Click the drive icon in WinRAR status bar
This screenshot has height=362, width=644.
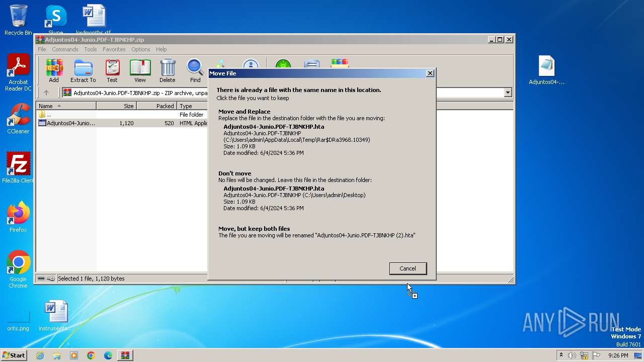(x=41, y=279)
